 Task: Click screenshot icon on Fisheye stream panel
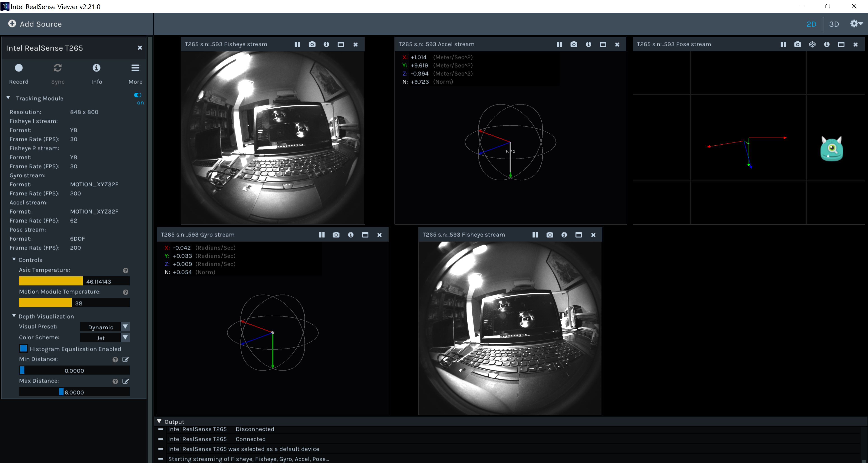[x=312, y=44]
